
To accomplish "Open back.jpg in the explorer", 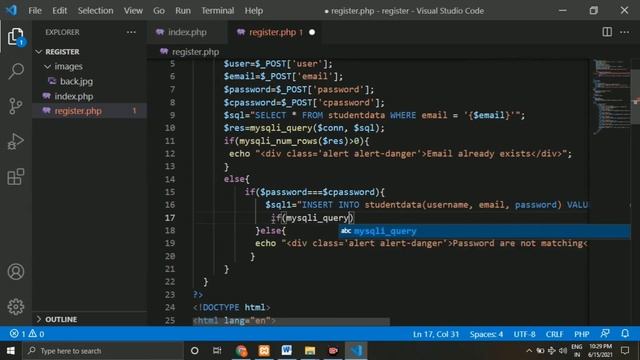I will click(x=76, y=81).
